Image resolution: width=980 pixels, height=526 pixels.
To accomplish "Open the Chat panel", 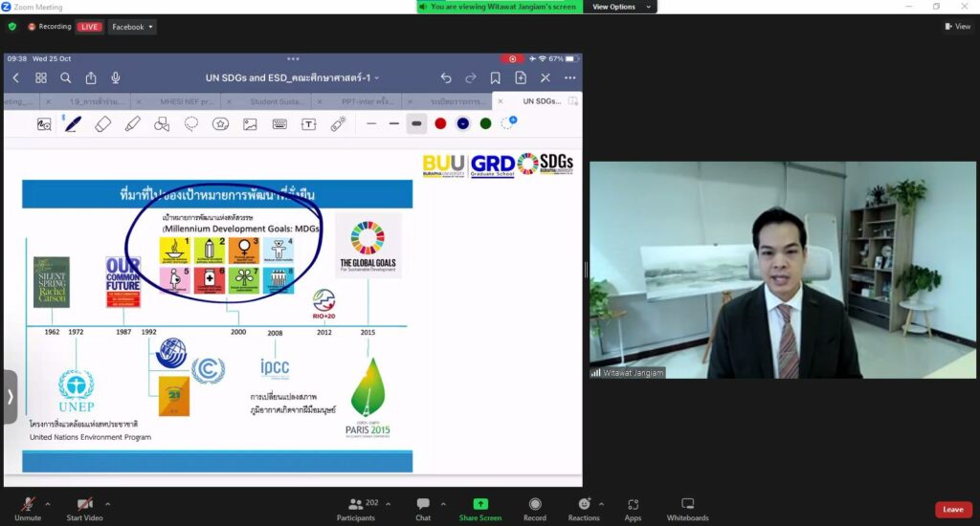I will click(423, 507).
